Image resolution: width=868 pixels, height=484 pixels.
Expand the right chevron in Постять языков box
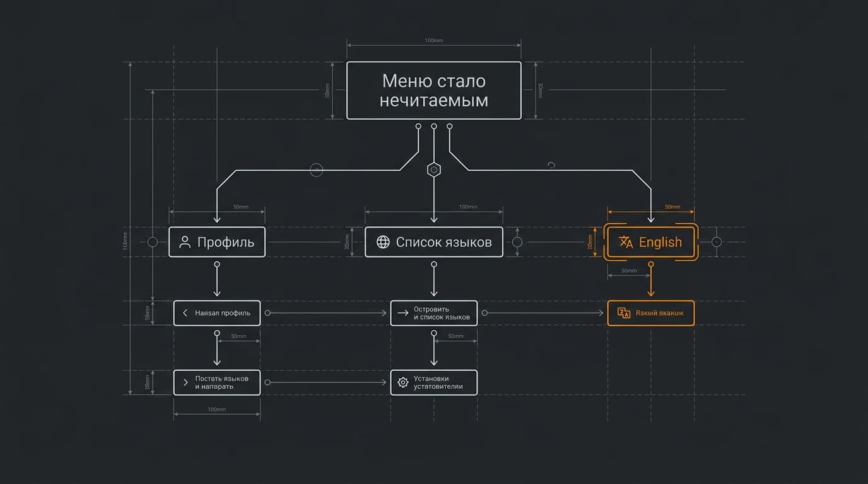[185, 383]
